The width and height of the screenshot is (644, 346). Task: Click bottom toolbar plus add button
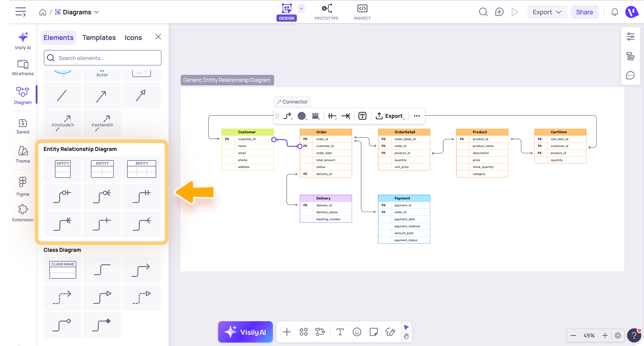[x=287, y=332]
